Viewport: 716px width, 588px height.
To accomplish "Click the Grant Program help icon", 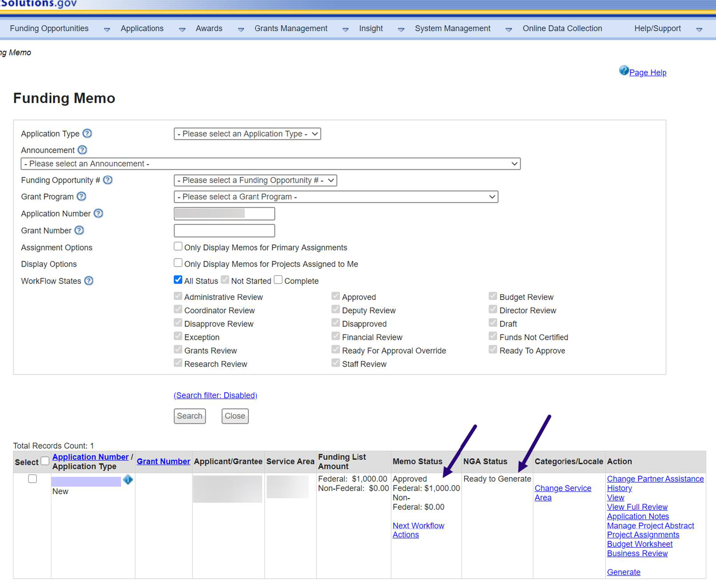I will (81, 196).
